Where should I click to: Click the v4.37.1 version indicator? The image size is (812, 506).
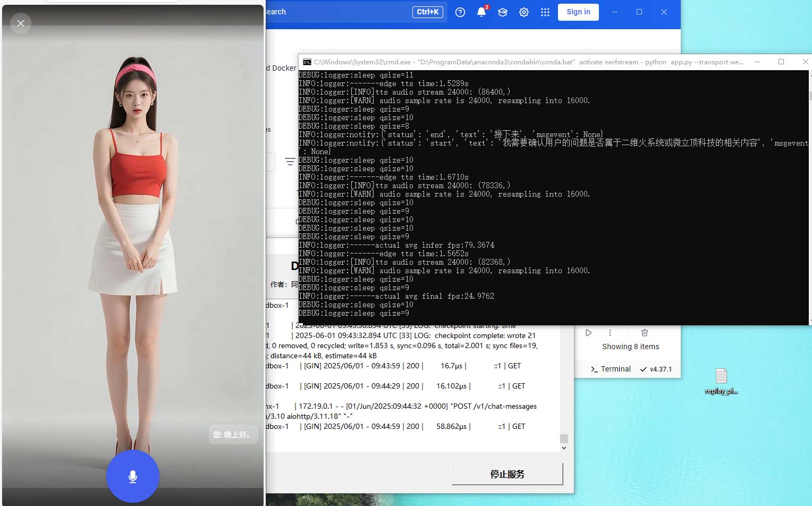pyautogui.click(x=656, y=369)
